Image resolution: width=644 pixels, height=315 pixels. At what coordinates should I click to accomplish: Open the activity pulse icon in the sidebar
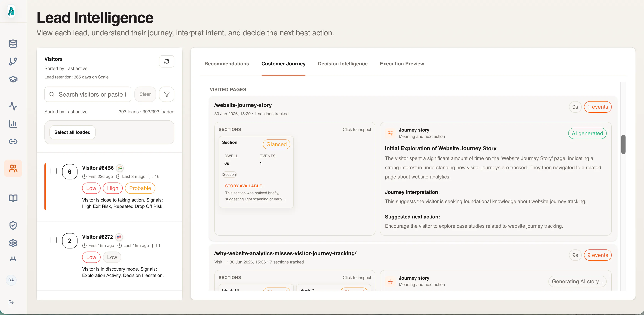click(x=13, y=106)
